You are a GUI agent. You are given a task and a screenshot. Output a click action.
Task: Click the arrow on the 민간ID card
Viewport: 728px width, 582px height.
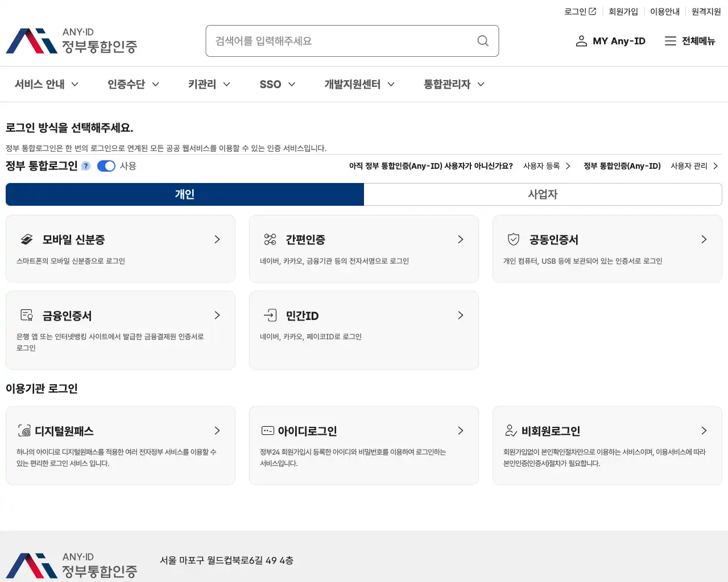[x=461, y=315]
